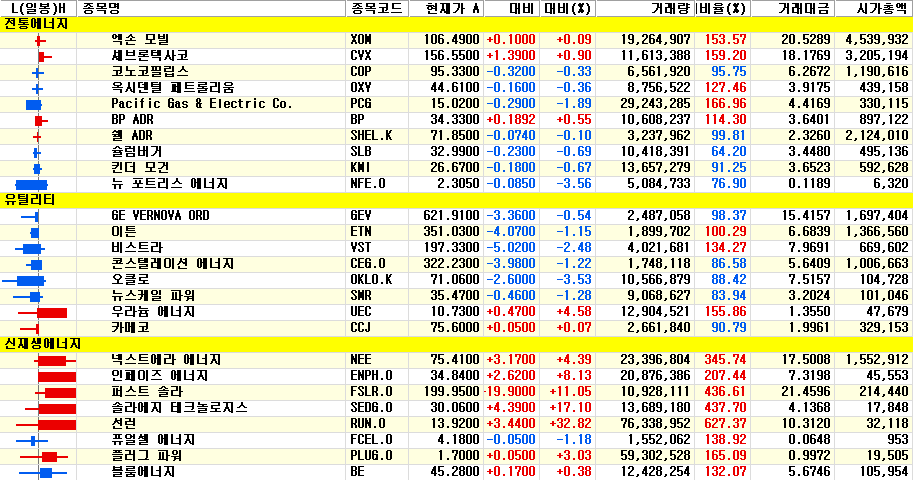913x480 pixels.
Task: Click the 거래대금 column header
Action: point(792,8)
